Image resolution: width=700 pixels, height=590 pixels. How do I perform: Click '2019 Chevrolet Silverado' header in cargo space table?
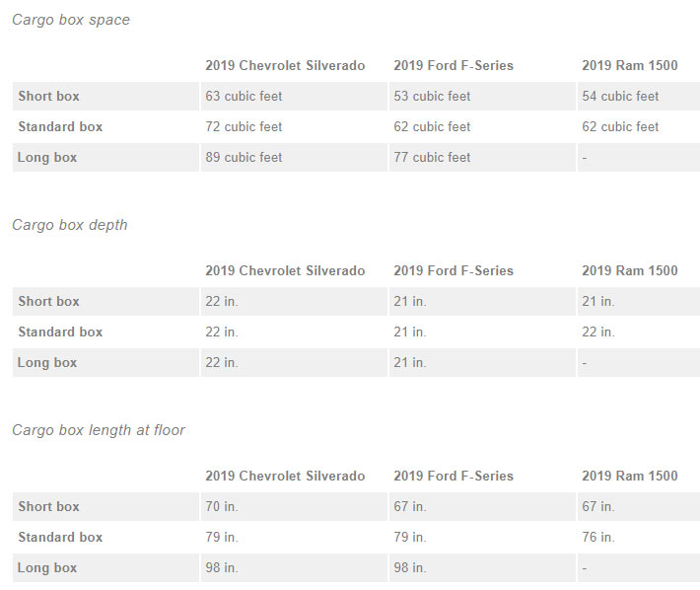coord(285,66)
